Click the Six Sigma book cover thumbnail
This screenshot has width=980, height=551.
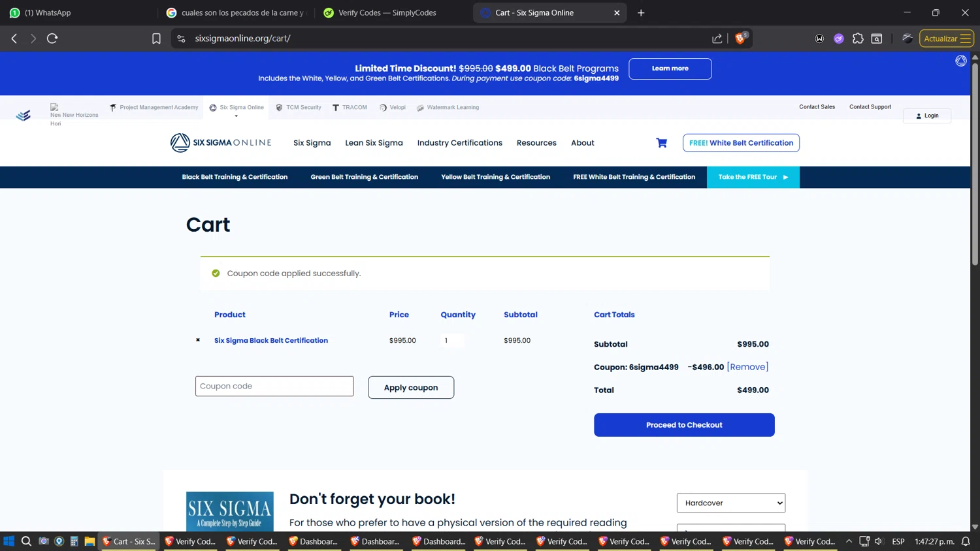pyautogui.click(x=230, y=511)
